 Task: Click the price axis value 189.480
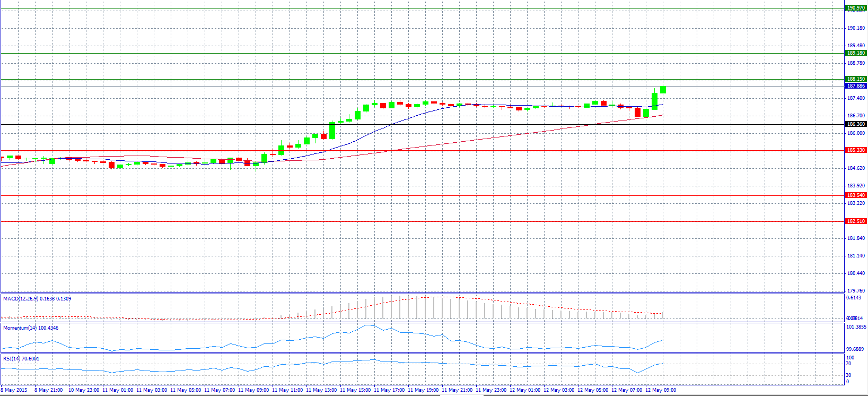pos(856,46)
